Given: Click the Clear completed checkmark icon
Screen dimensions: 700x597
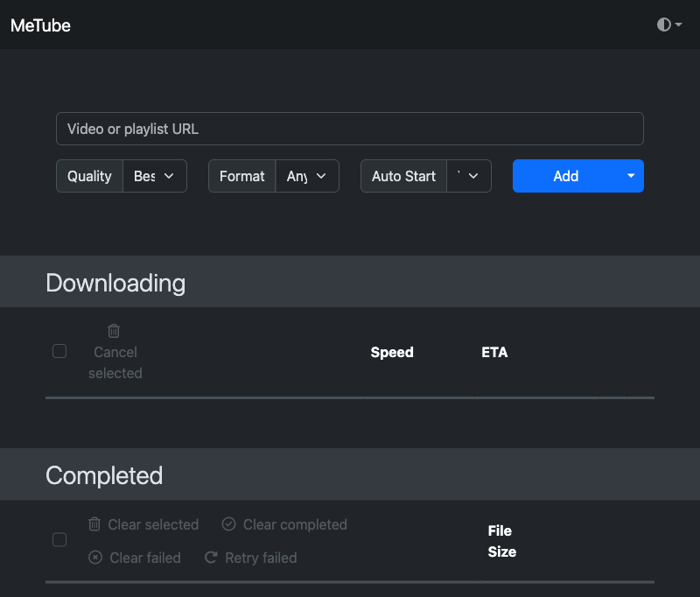Looking at the screenshot, I should coord(228,523).
